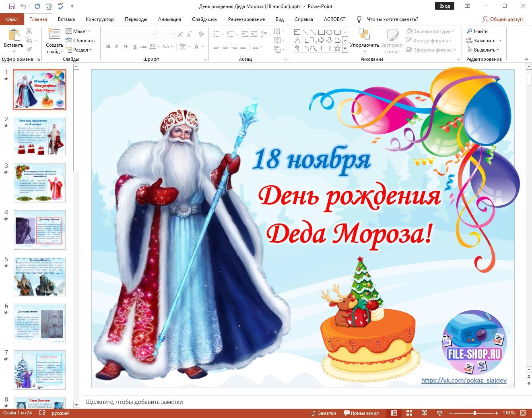Increase font size with large A icon
Viewport: 532px width, 418px height.
180,34
